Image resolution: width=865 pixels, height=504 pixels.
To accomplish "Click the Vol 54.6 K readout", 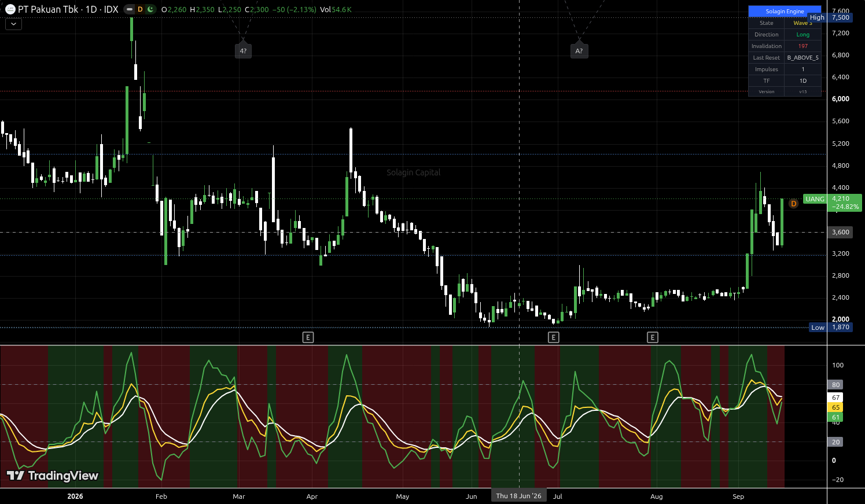I will [336, 10].
